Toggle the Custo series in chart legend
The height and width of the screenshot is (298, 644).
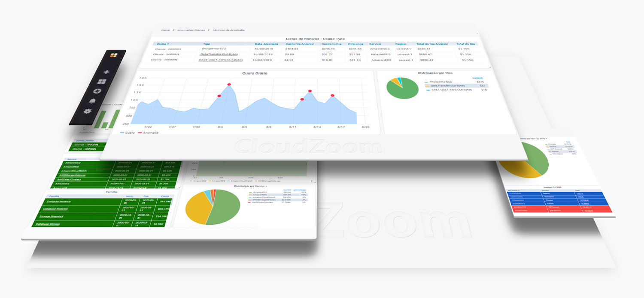[127, 133]
